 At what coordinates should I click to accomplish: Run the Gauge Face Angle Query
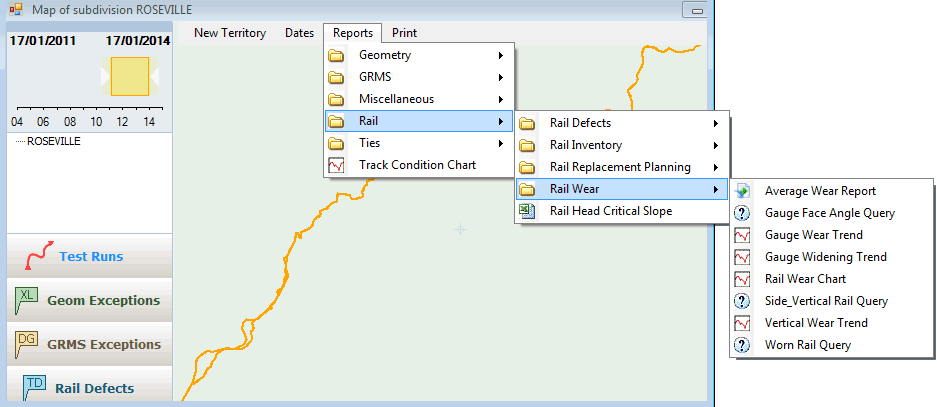[828, 213]
